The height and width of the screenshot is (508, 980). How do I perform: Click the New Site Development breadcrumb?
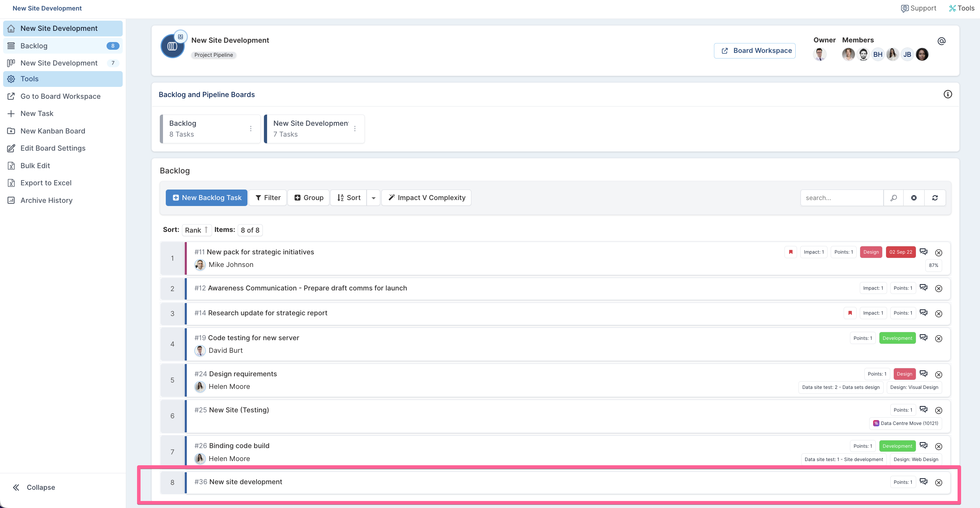[47, 8]
